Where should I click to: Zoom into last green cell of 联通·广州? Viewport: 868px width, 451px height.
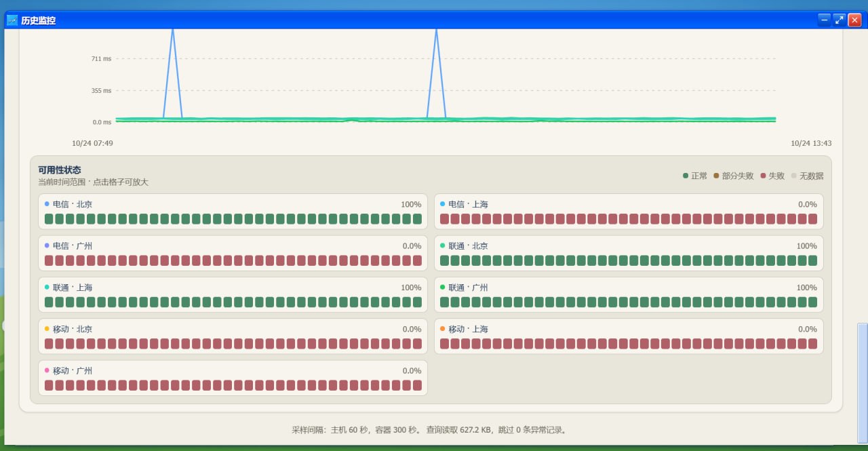pos(812,302)
